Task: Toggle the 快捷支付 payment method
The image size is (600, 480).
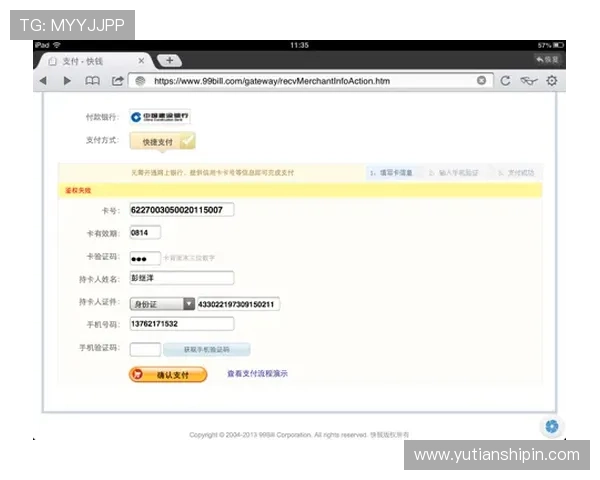Action: tap(163, 142)
